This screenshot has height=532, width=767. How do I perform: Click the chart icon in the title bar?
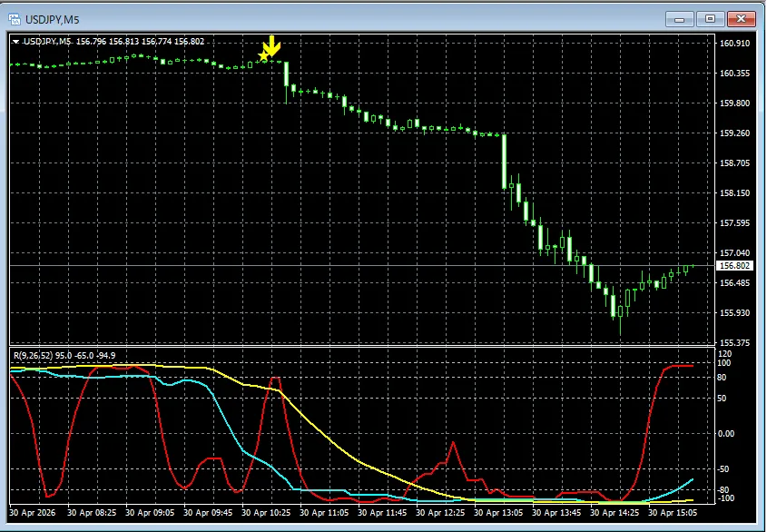click(15, 19)
